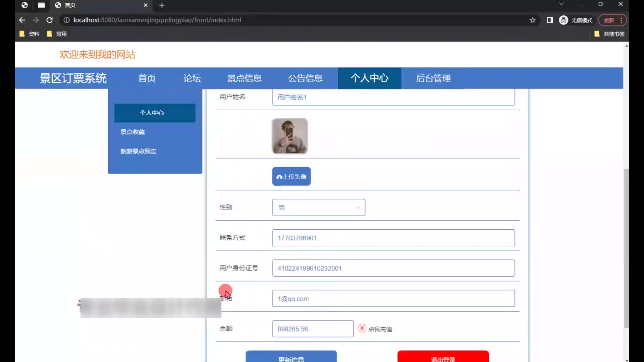
Task: Open new browser tab plus icon
Action: point(162,5)
